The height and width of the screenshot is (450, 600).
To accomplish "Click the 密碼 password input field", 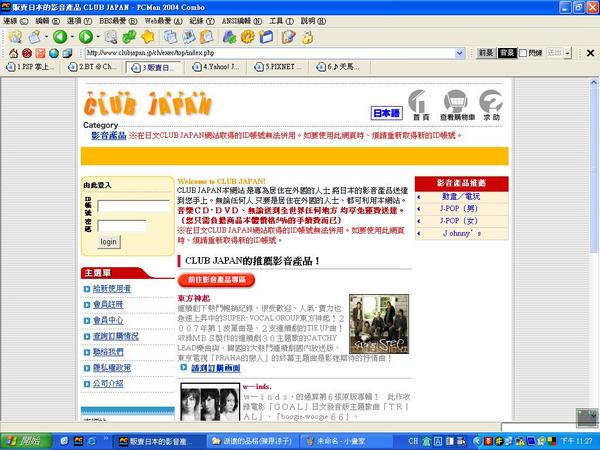I will [x=122, y=226].
